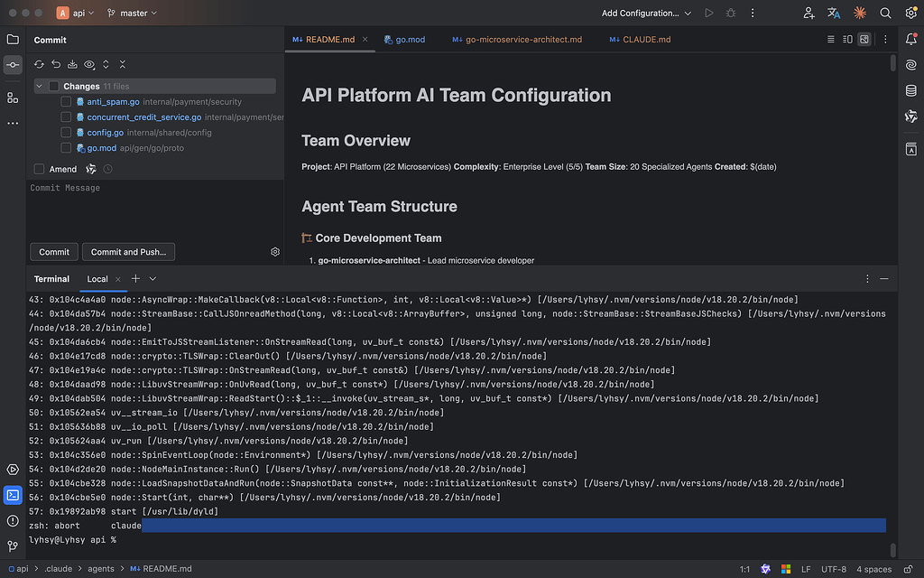This screenshot has height=578, width=924.
Task: Click the Refresh changes icon
Action: (39, 64)
